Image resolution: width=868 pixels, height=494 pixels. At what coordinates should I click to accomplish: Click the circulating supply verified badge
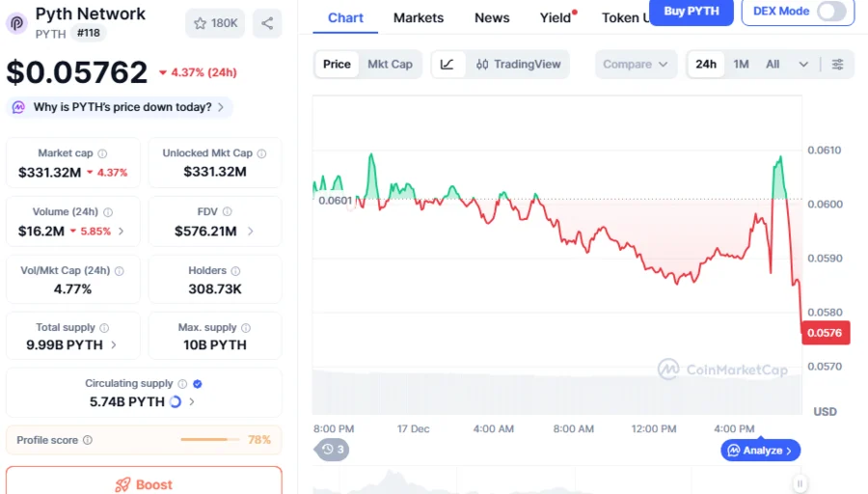coord(198,384)
